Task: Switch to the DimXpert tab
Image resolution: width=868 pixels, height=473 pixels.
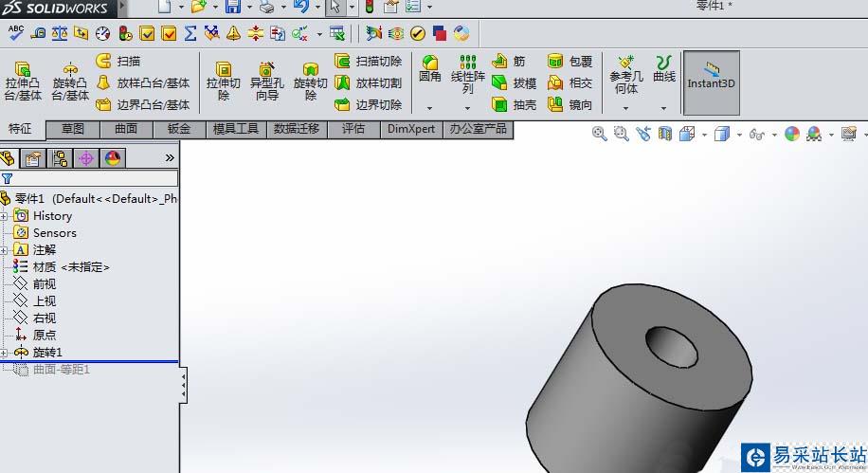Action: [x=410, y=129]
